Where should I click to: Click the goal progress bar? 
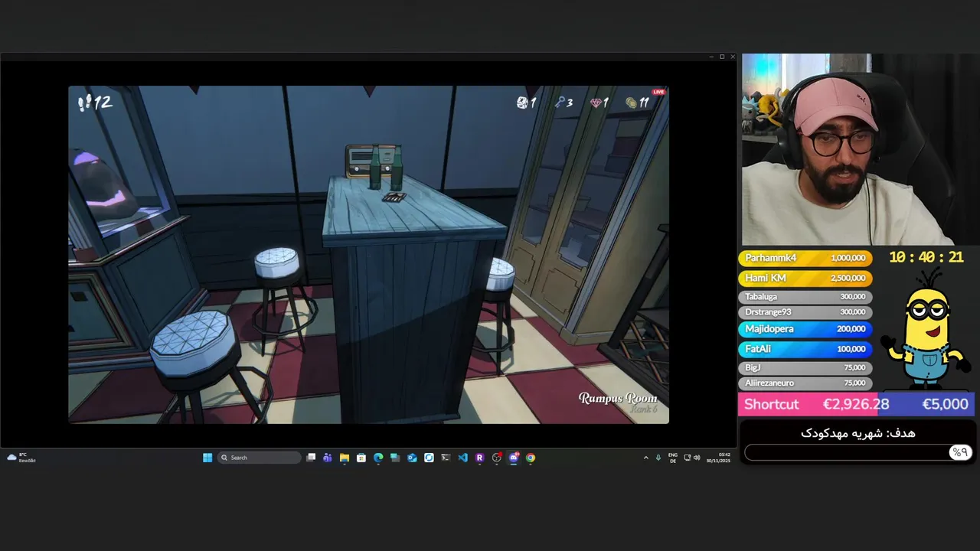tap(857, 452)
